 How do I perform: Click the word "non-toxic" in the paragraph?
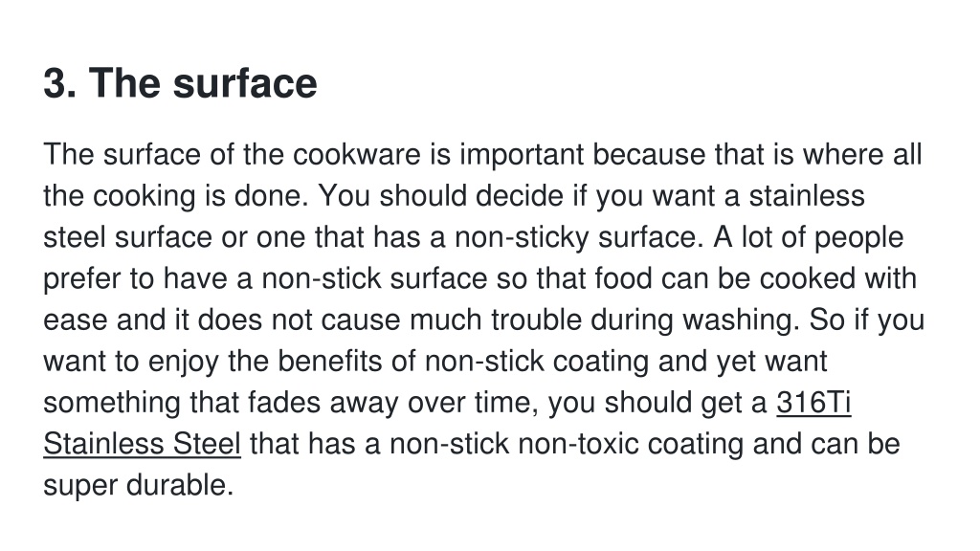pyautogui.click(x=578, y=444)
